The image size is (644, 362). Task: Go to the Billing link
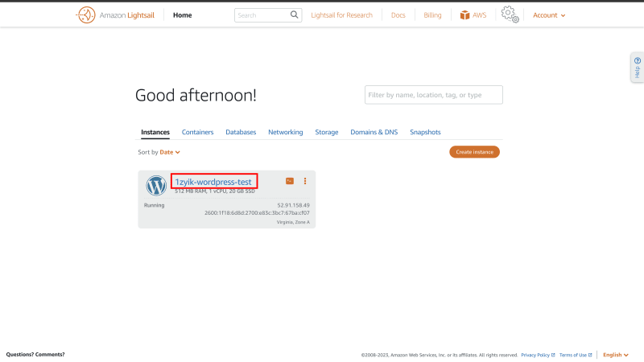[x=432, y=15]
